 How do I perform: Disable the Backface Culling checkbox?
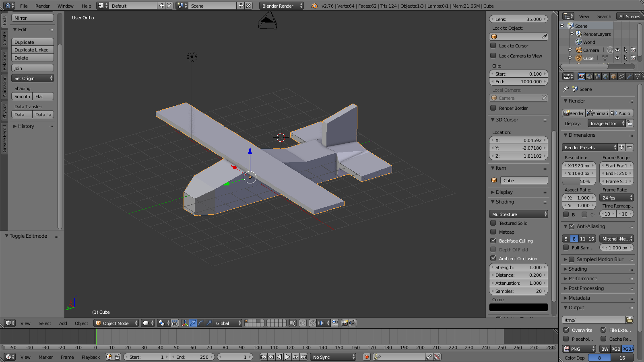(493, 241)
